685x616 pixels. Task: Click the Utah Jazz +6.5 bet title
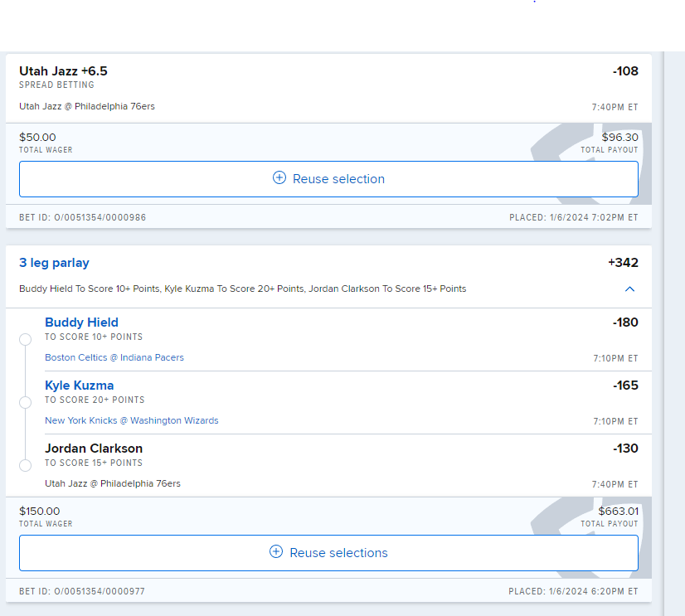[63, 70]
